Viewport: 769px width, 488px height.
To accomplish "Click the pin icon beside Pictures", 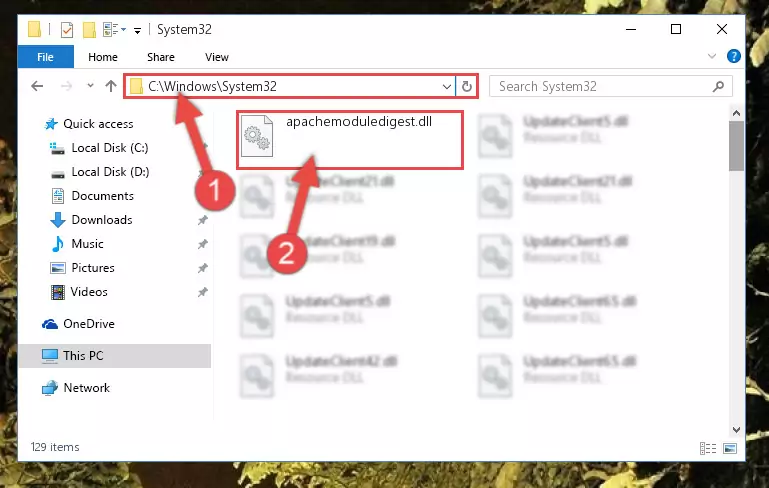I will [202, 268].
